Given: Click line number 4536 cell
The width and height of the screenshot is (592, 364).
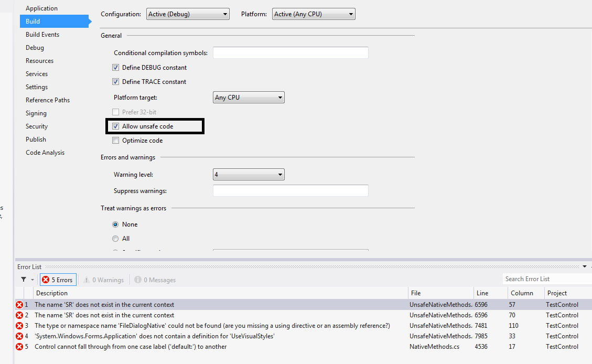Looking at the screenshot, I should tap(481, 347).
